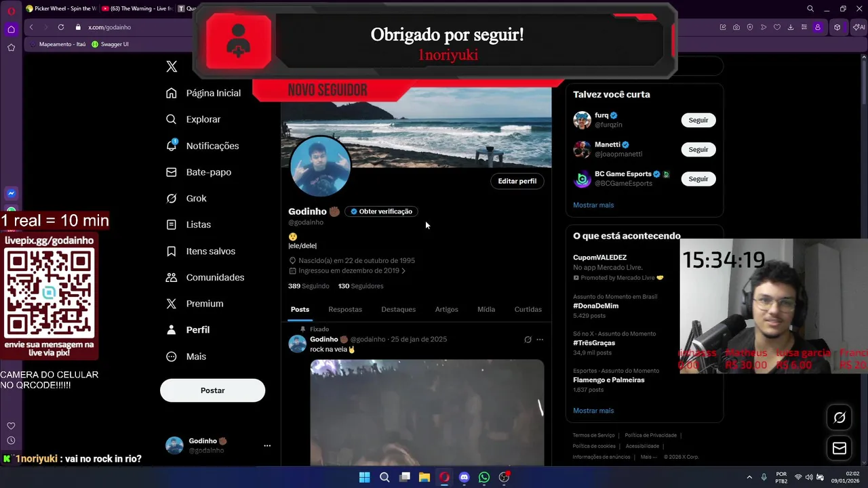Open the Swagger UI bookmark

(110, 44)
